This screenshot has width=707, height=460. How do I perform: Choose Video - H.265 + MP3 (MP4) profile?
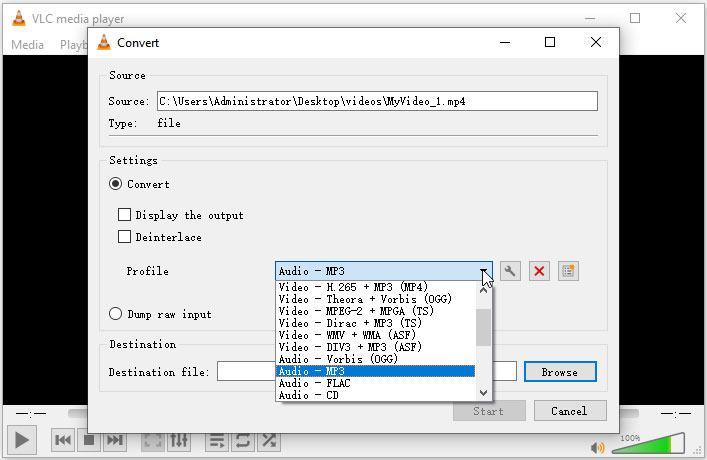pos(375,287)
